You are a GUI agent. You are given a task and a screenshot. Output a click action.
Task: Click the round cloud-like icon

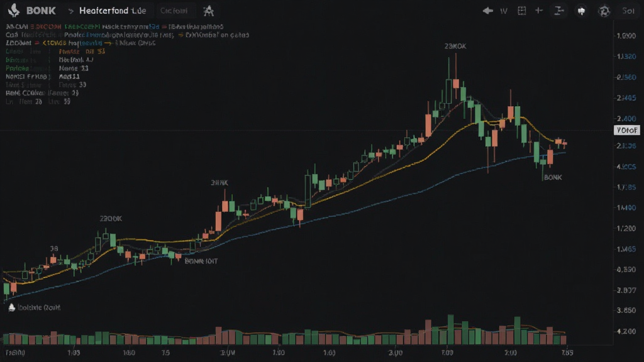[x=582, y=11]
